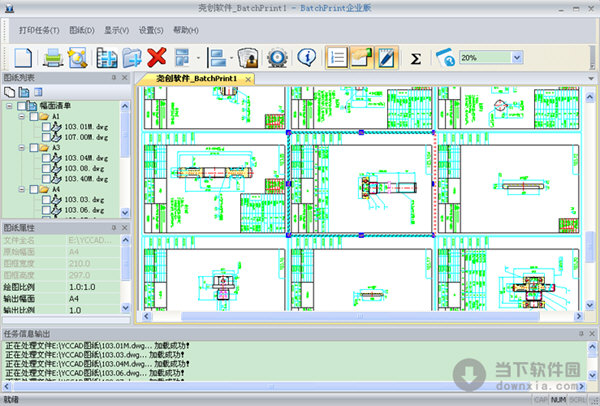The image size is (600, 406).
Task: Click third icon in drawing list toolbar
Action: click(x=38, y=92)
